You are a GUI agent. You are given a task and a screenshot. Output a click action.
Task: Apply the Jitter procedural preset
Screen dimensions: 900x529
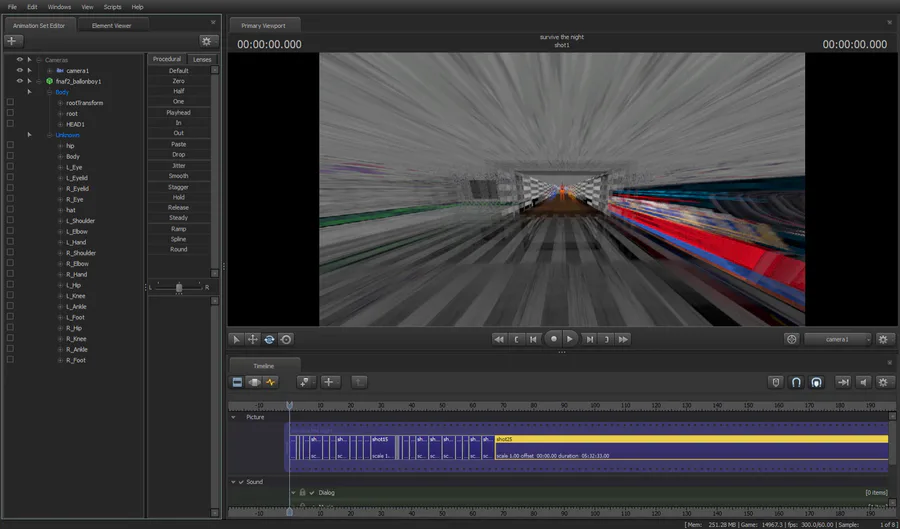point(179,165)
